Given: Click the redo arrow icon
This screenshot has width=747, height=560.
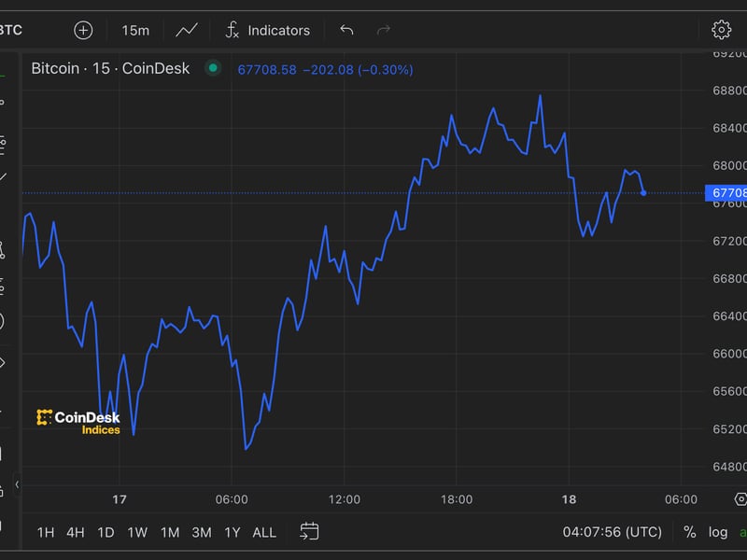Looking at the screenshot, I should click(383, 30).
